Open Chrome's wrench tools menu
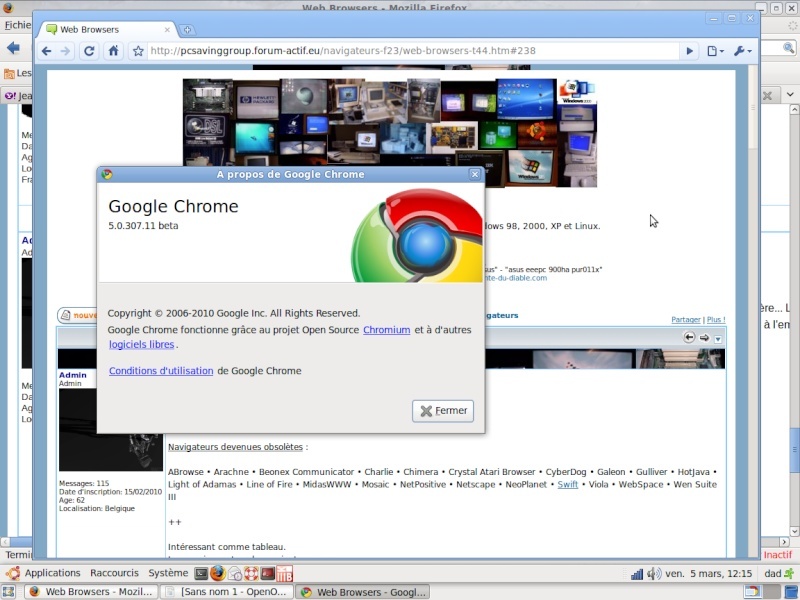 742,51
